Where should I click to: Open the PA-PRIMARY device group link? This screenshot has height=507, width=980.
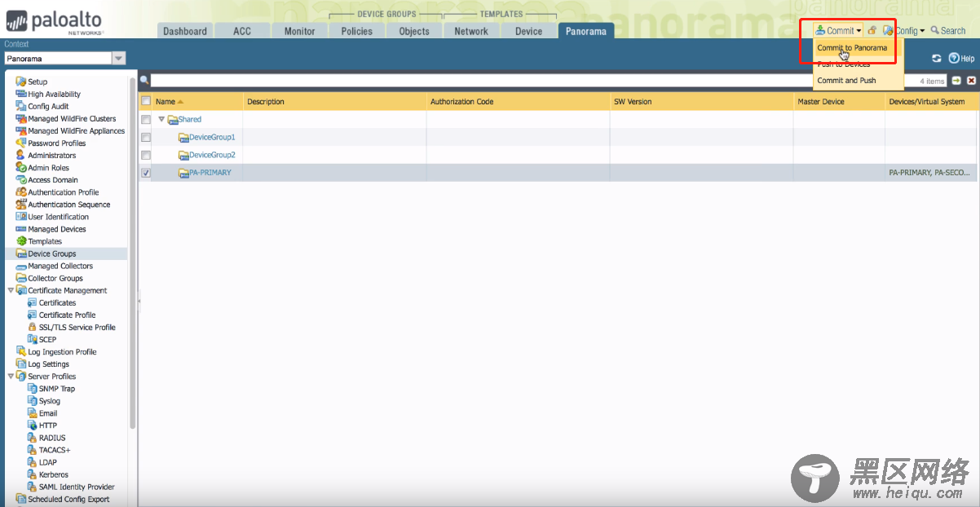coord(210,173)
